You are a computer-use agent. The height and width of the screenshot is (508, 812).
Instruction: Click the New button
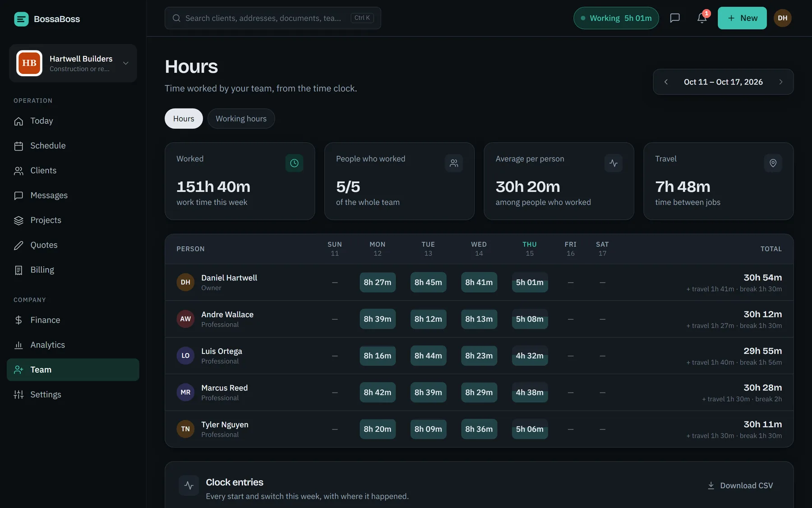click(x=742, y=18)
